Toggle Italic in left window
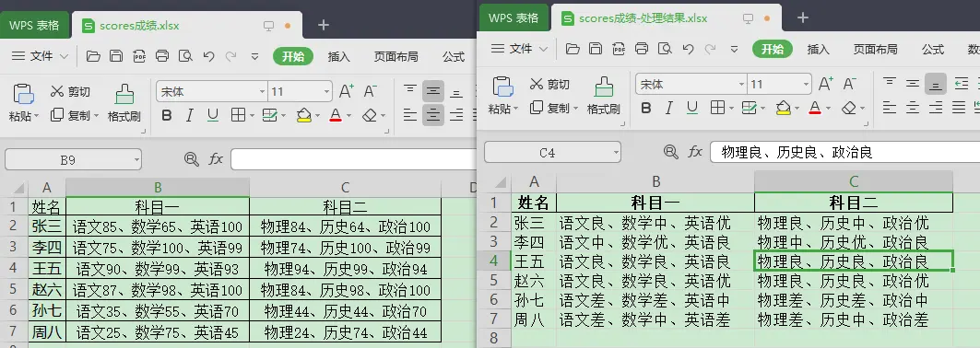980x348 pixels. pyautogui.click(x=189, y=115)
